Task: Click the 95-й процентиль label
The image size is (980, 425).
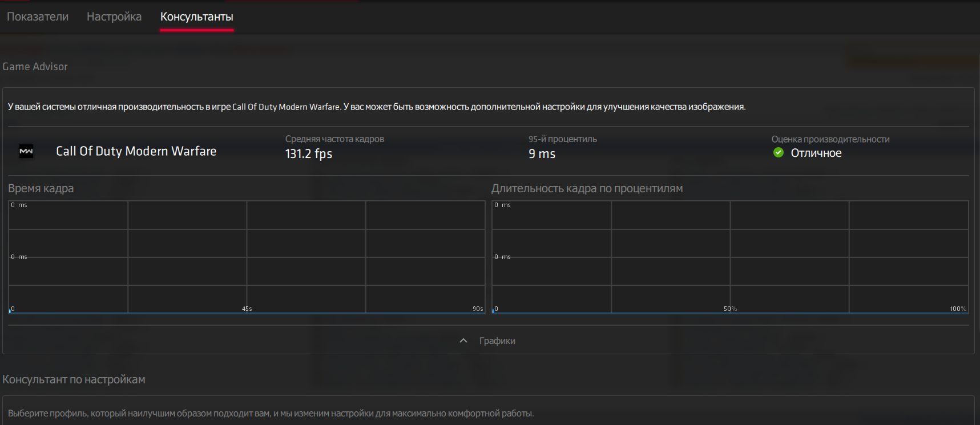Action: [563, 139]
